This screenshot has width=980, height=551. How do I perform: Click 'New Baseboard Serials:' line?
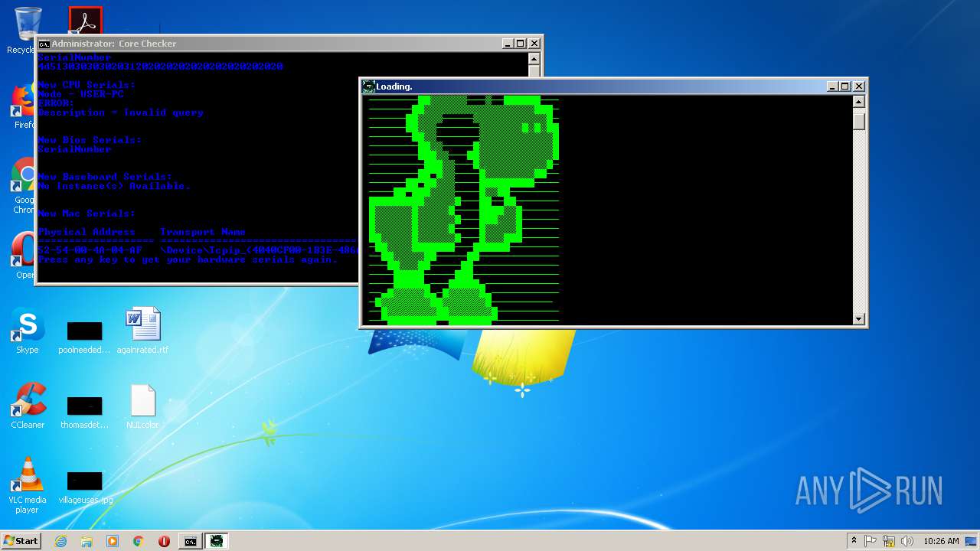click(x=105, y=177)
